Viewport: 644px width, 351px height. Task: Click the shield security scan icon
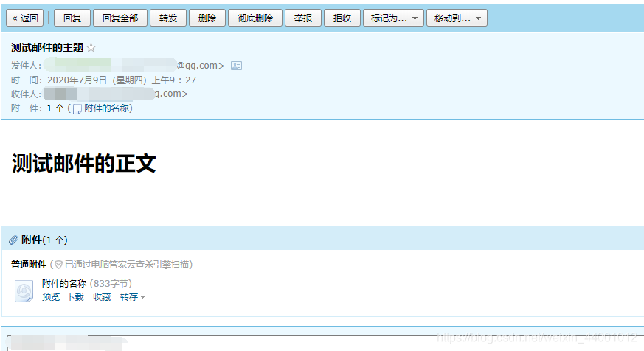click(x=59, y=265)
